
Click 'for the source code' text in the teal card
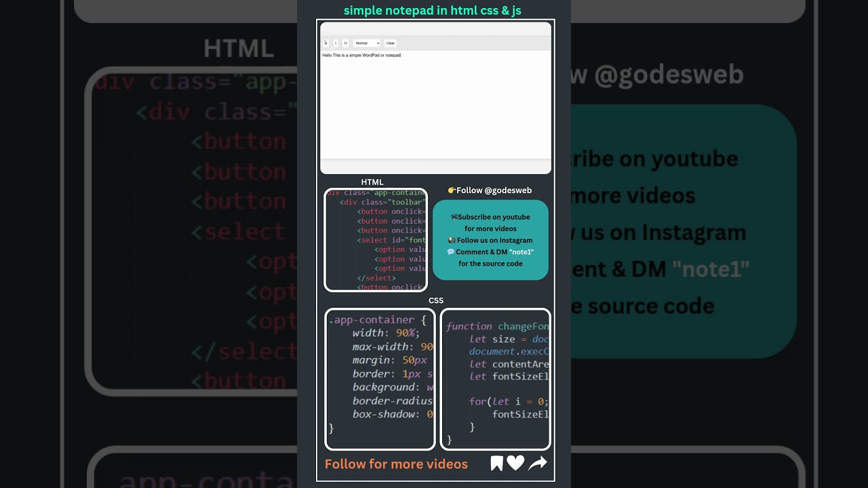(x=490, y=264)
